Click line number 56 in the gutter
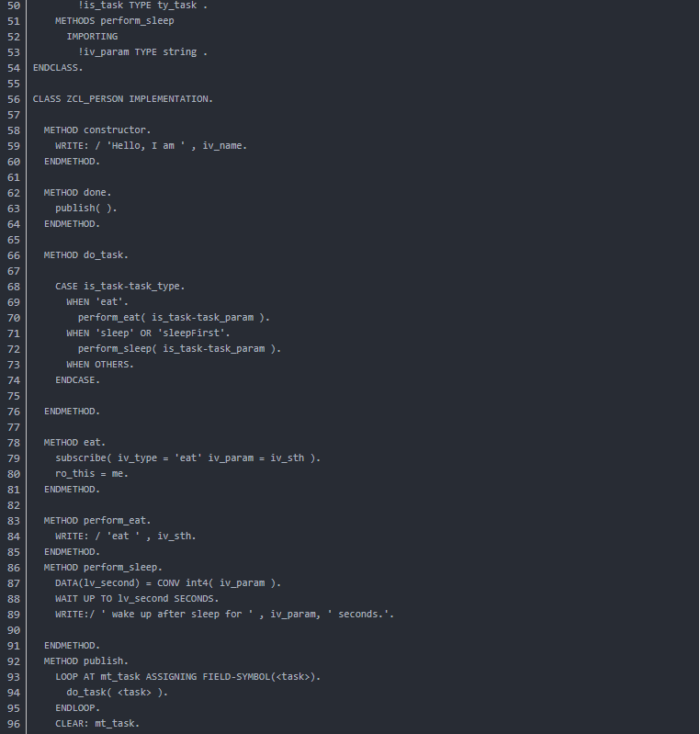The image size is (700, 734). point(14,99)
